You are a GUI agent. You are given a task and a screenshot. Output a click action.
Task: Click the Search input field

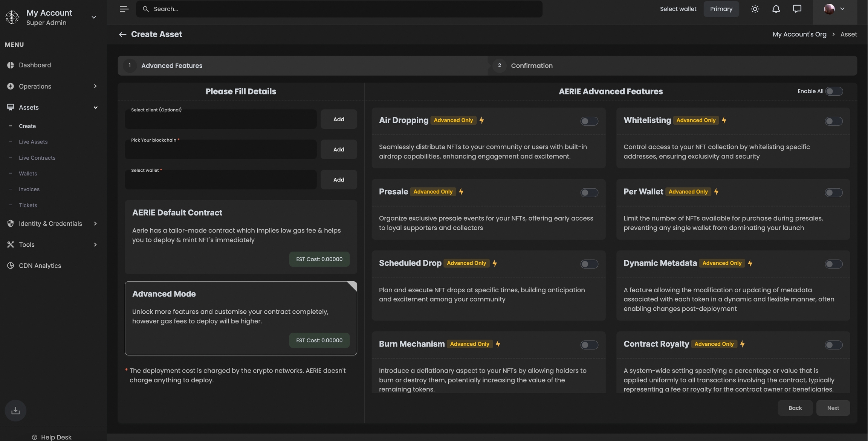339,9
